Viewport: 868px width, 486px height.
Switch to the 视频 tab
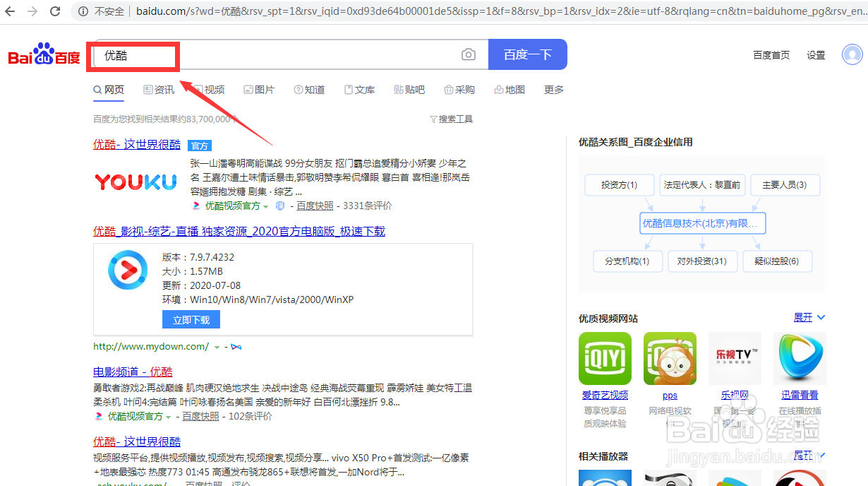[209, 90]
